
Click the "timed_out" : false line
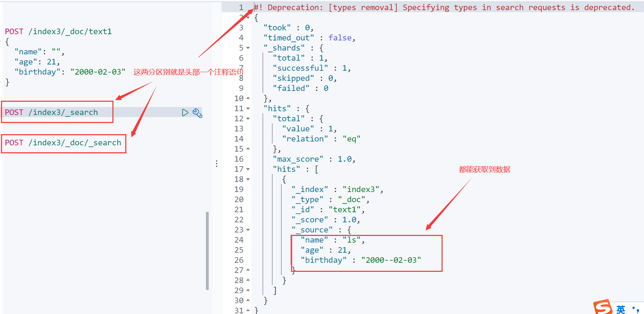309,38
